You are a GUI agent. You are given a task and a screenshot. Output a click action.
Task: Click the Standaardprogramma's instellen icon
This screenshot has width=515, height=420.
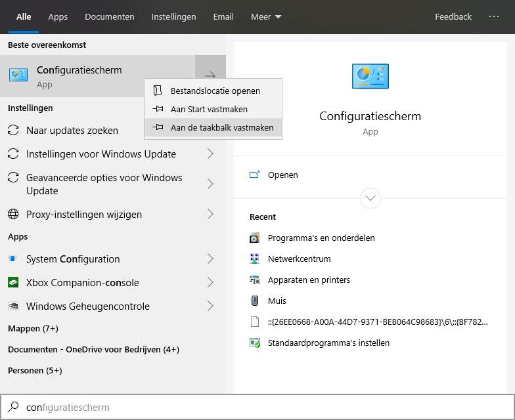pos(255,343)
